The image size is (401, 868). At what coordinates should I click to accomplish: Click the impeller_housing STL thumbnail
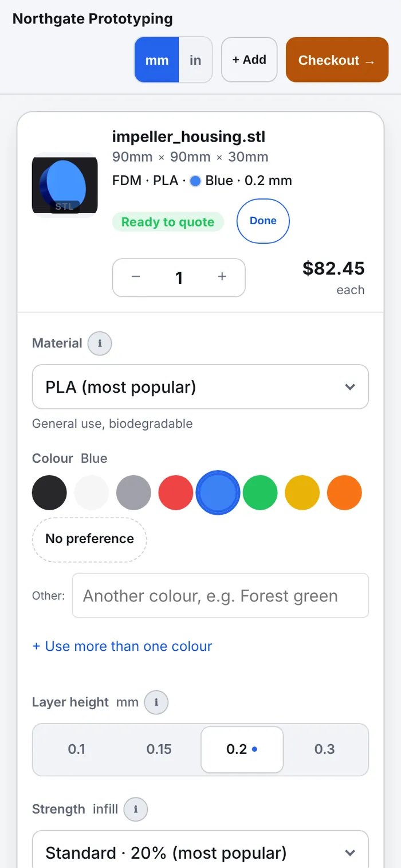click(65, 186)
